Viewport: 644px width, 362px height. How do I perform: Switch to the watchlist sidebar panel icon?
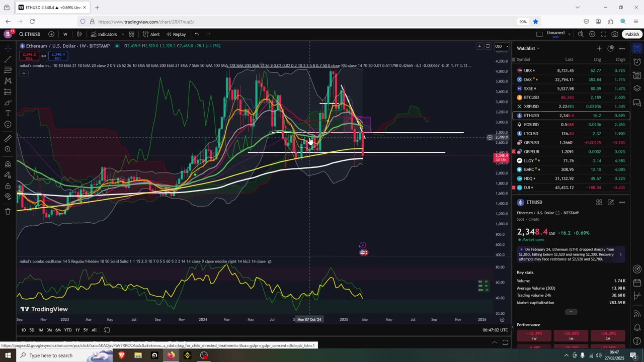(x=637, y=49)
